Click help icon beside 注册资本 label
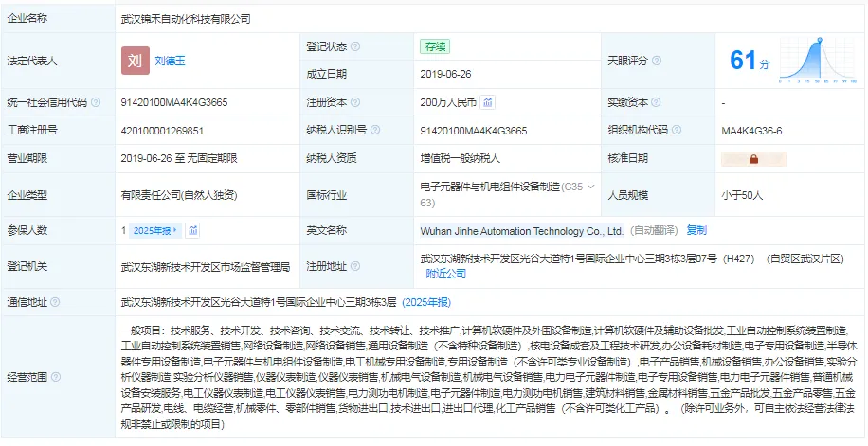 (x=355, y=102)
